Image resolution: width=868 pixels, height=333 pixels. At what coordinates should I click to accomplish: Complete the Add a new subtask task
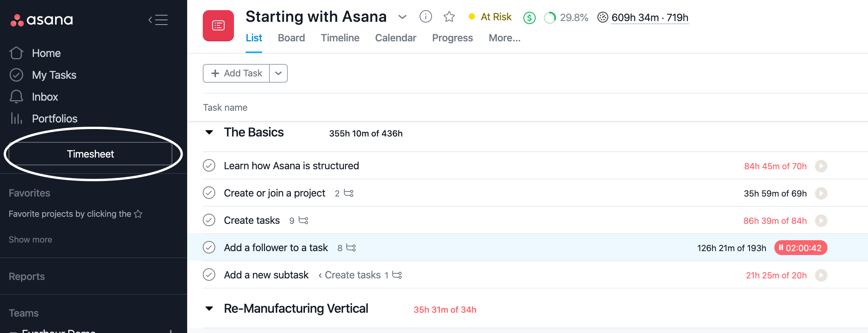[x=209, y=275]
